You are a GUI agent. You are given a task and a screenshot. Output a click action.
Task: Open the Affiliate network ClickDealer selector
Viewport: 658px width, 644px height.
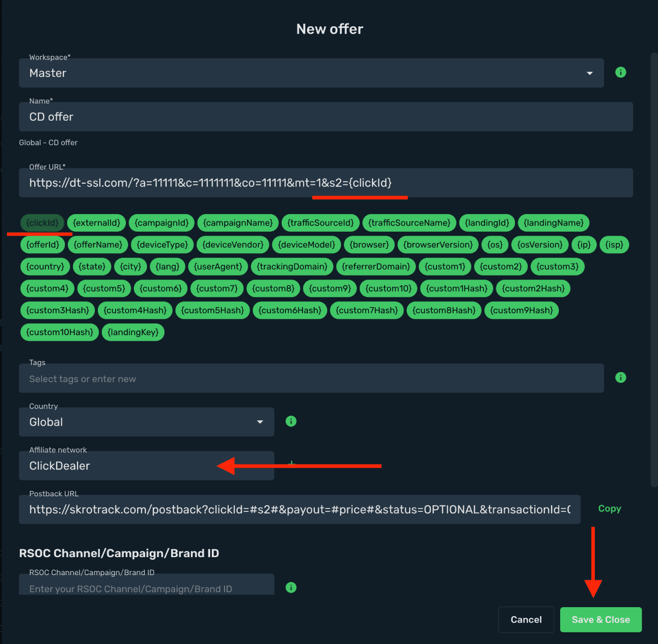[x=147, y=466]
